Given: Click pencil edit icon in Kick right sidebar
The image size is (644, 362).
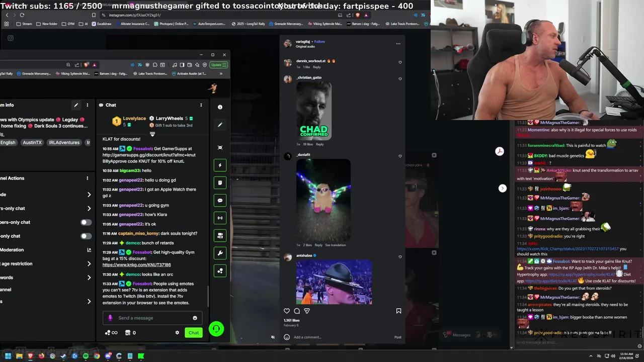Looking at the screenshot, I should coord(220,125).
